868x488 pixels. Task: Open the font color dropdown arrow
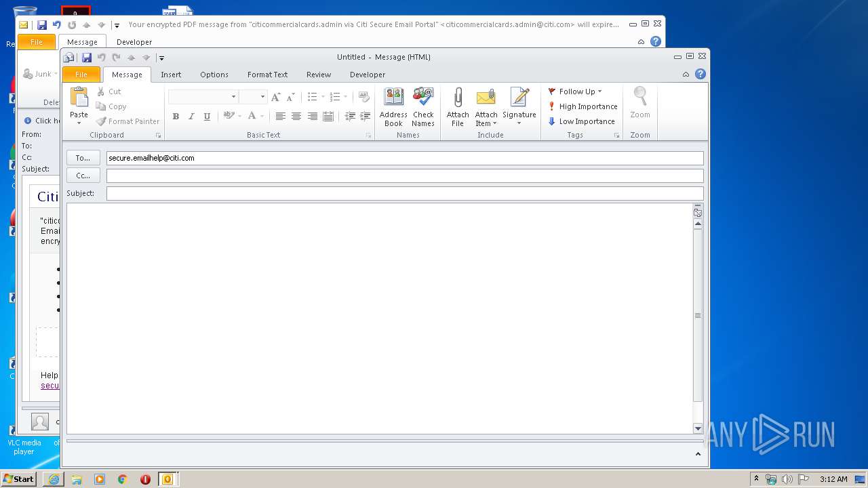[x=261, y=117]
